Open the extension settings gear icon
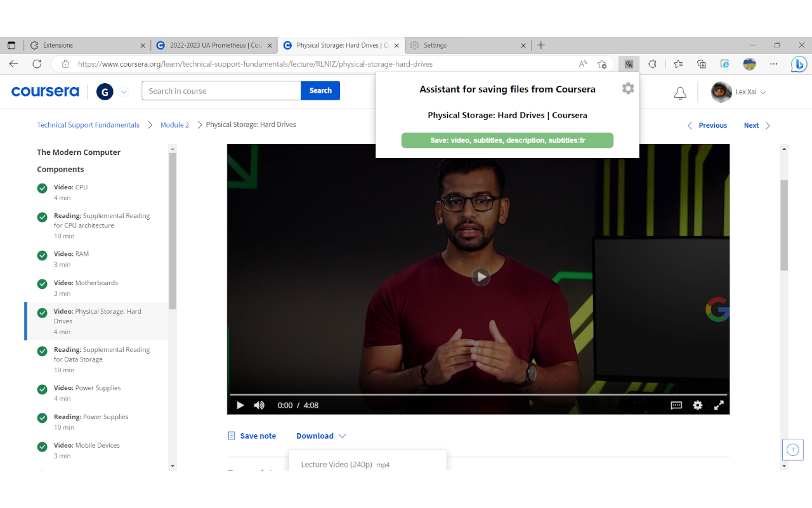The height and width of the screenshot is (508, 812). tap(628, 88)
